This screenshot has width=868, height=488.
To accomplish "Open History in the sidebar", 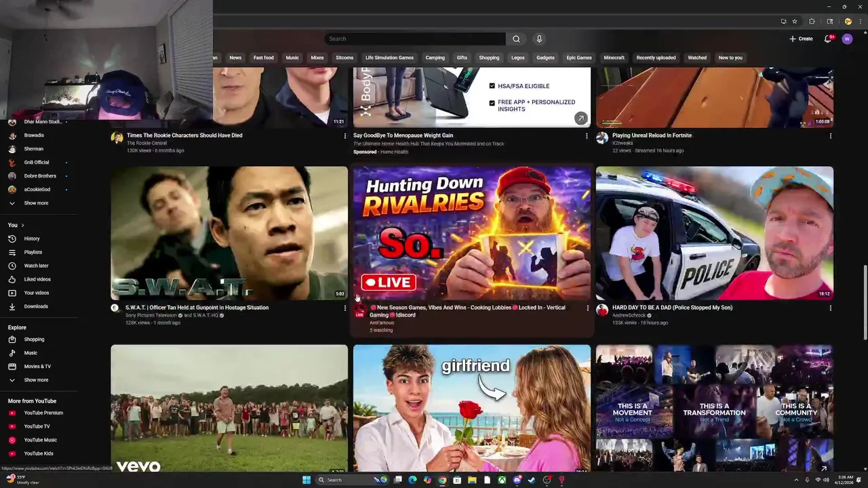I will click(31, 239).
